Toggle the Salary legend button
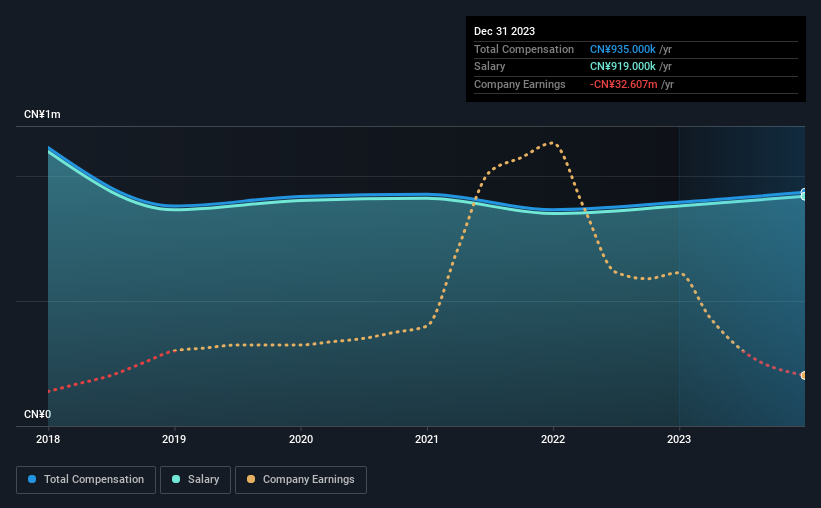Viewport: 821px width, 508px height. click(195, 480)
